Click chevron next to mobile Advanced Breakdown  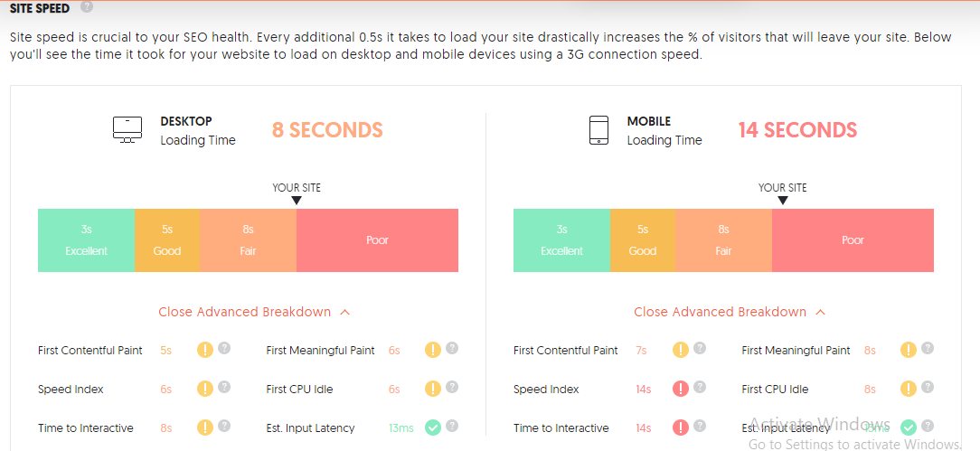pos(821,313)
